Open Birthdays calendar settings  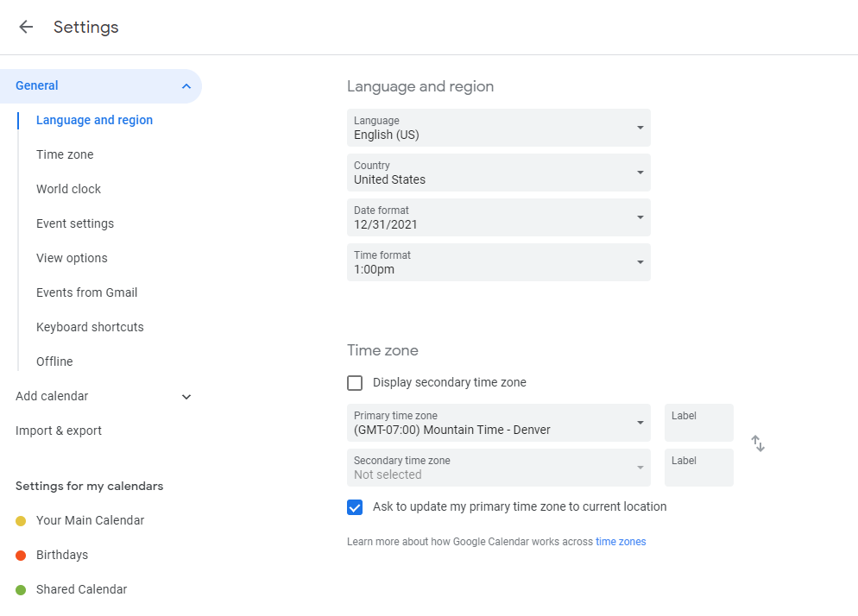[62, 555]
